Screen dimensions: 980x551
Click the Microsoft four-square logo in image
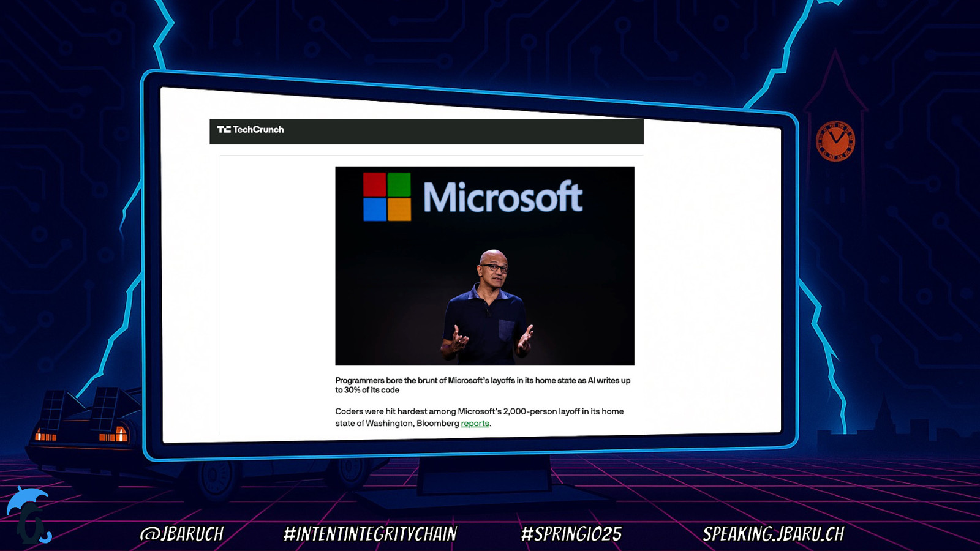pos(387,197)
